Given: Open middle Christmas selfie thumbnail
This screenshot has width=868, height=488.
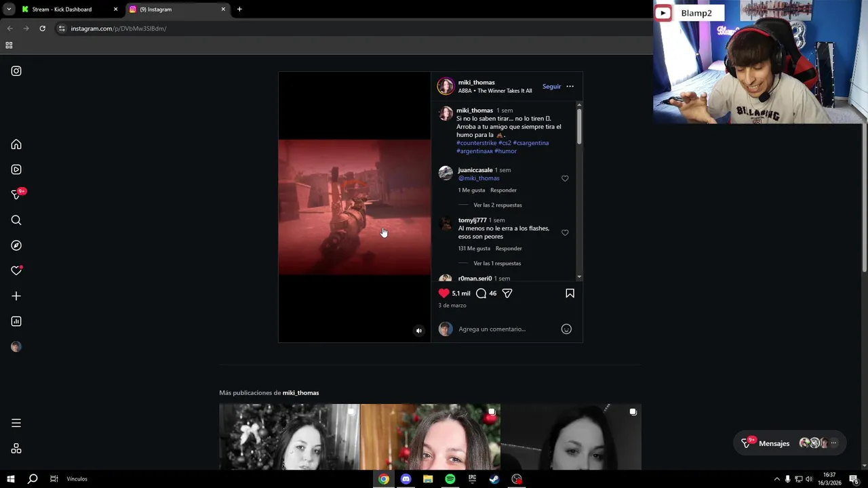Looking at the screenshot, I should click(430, 437).
